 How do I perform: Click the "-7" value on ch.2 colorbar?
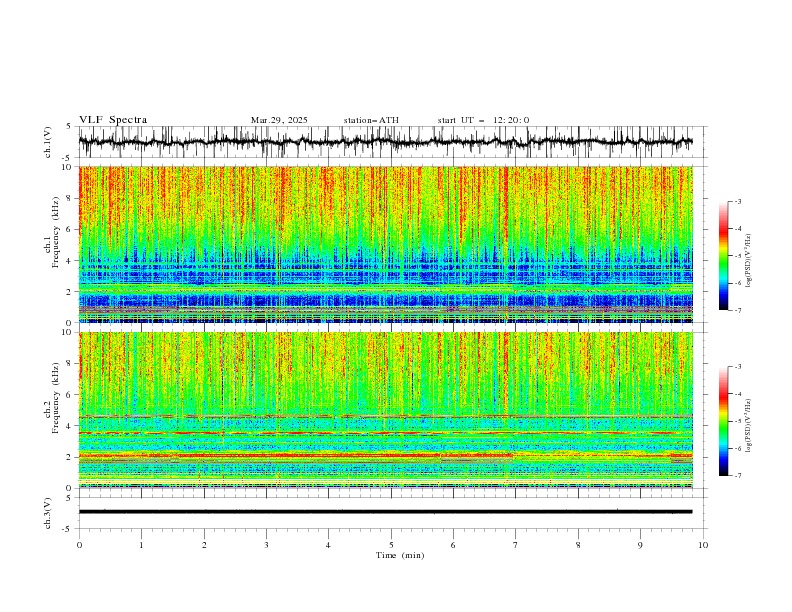click(x=738, y=475)
